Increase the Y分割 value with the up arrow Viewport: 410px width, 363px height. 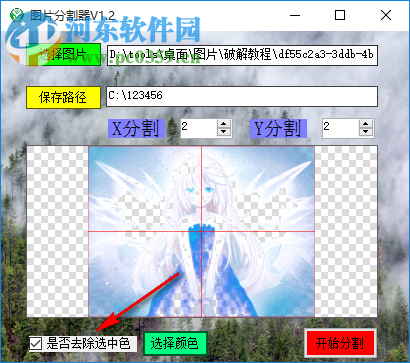(366, 124)
